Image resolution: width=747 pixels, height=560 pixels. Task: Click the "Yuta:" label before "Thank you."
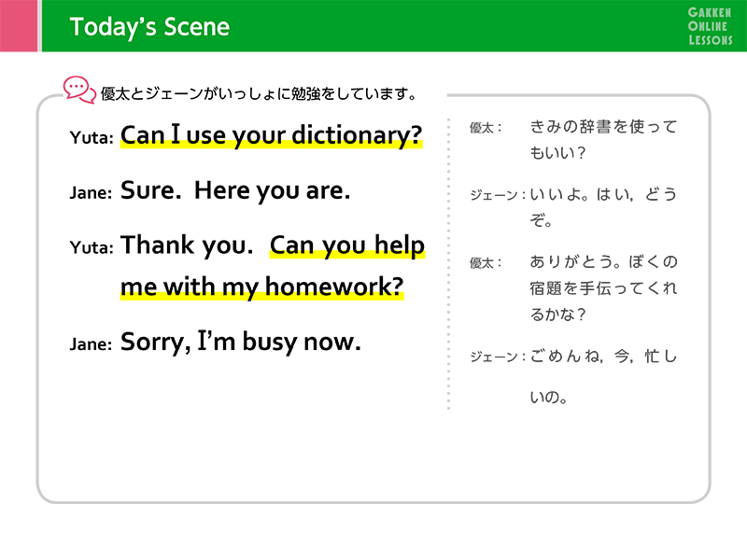click(x=92, y=247)
